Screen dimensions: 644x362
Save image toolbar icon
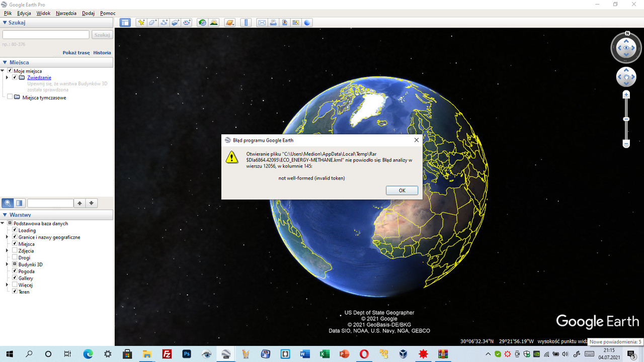coord(285,23)
